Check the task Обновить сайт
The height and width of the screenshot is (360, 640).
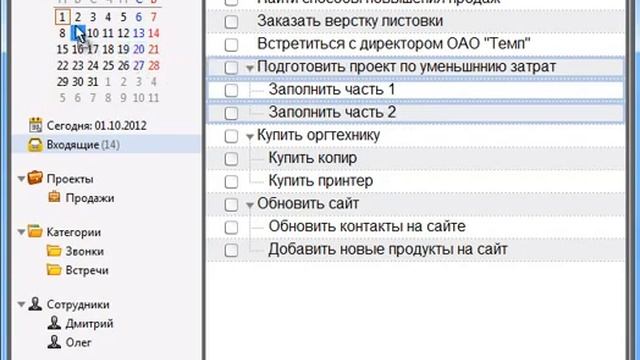click(x=231, y=204)
